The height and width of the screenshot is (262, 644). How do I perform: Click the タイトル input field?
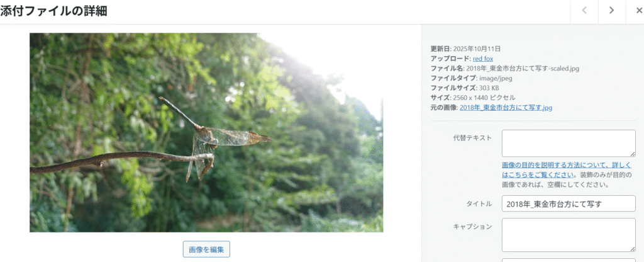569,203
